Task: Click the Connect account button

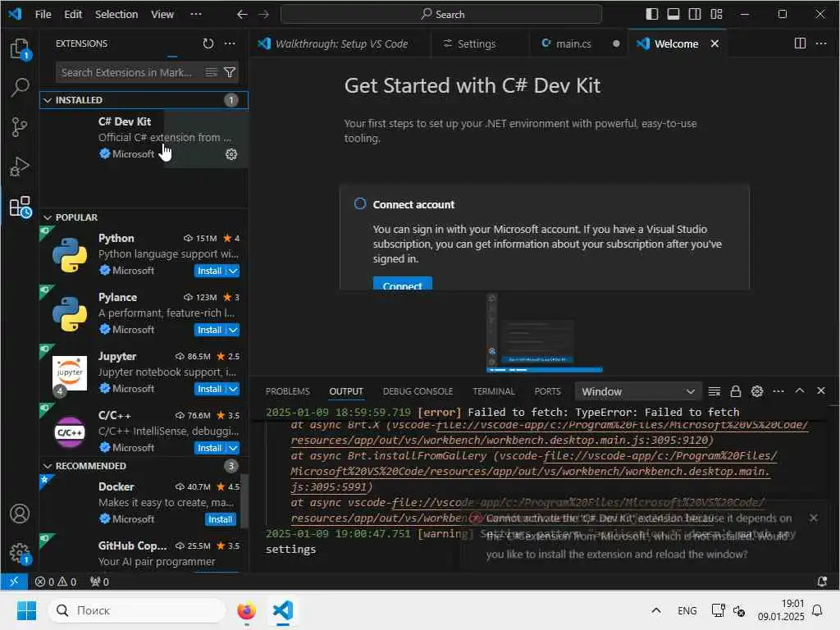Action: [402, 284]
